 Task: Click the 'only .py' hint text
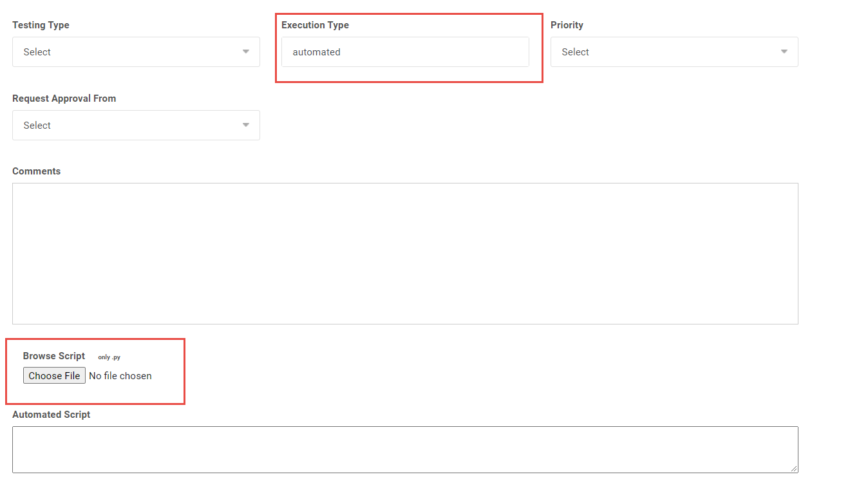[109, 357]
